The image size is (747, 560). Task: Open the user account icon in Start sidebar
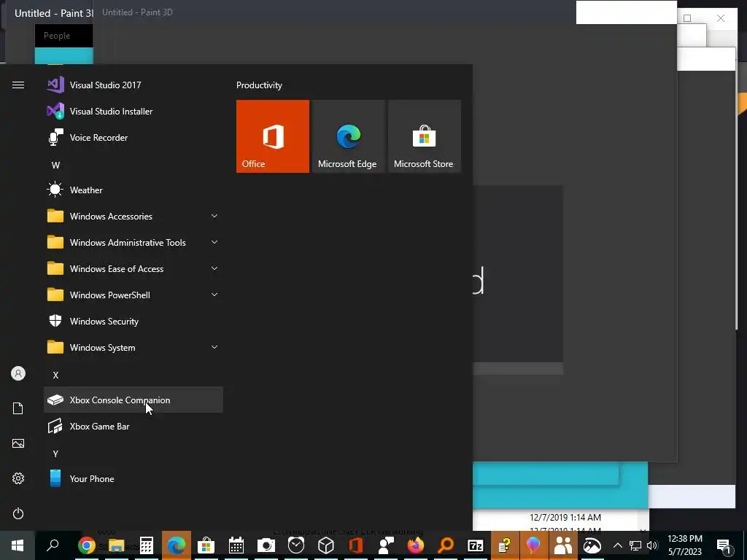coord(18,373)
